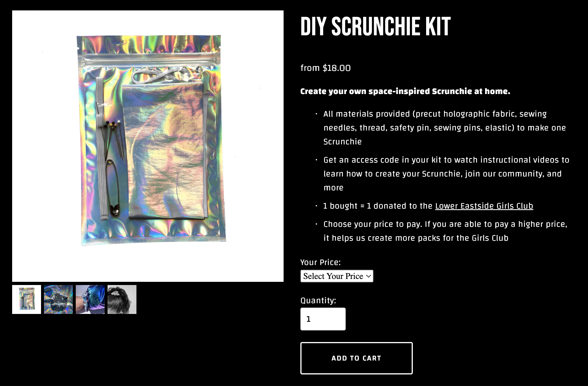Click the Choose your price bullet text
Viewport: 588px width, 386px height.
[x=445, y=231]
